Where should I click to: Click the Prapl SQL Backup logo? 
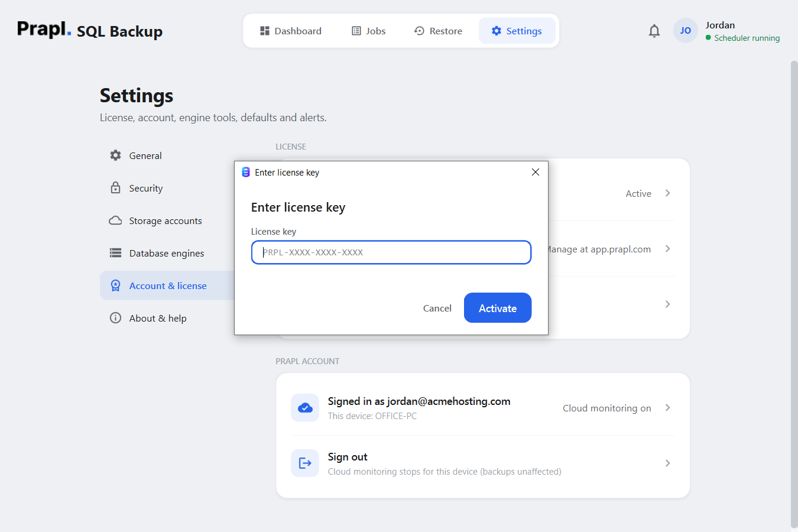pyautogui.click(x=90, y=30)
